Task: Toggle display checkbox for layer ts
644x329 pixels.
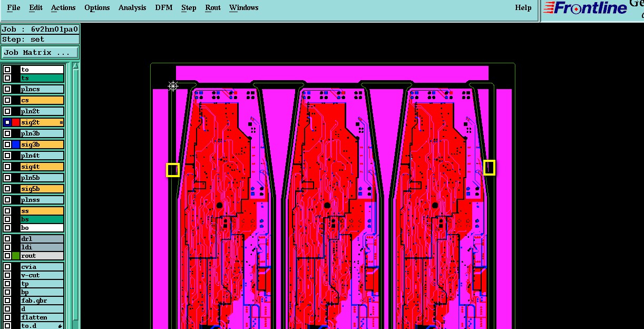Action: [x=7, y=78]
